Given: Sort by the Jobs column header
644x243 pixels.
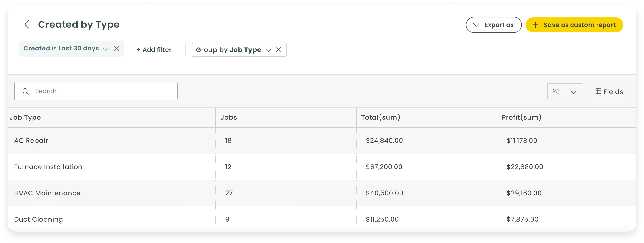Looking at the screenshot, I should (x=229, y=117).
